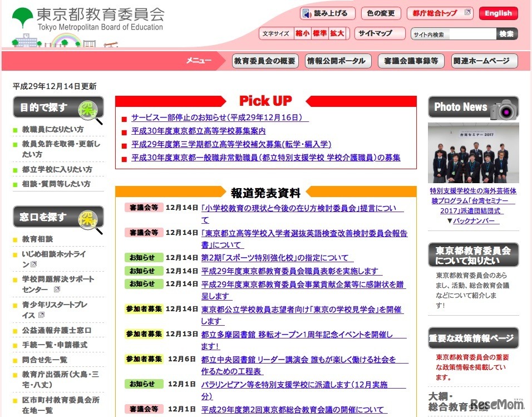Click the magnifying-glass icon on the 窓口を探す panel
Image resolution: width=532 pixels, height=417 pixels.
click(x=87, y=218)
